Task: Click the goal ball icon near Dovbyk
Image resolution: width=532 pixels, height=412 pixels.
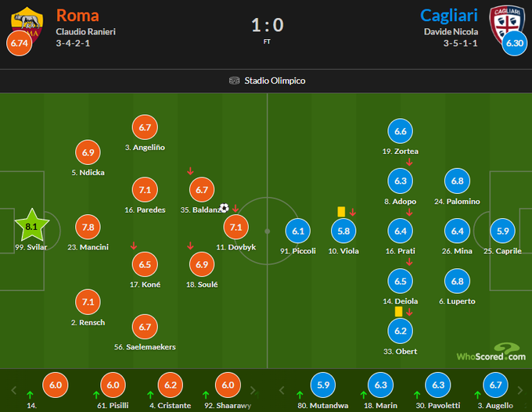Action: (x=224, y=208)
